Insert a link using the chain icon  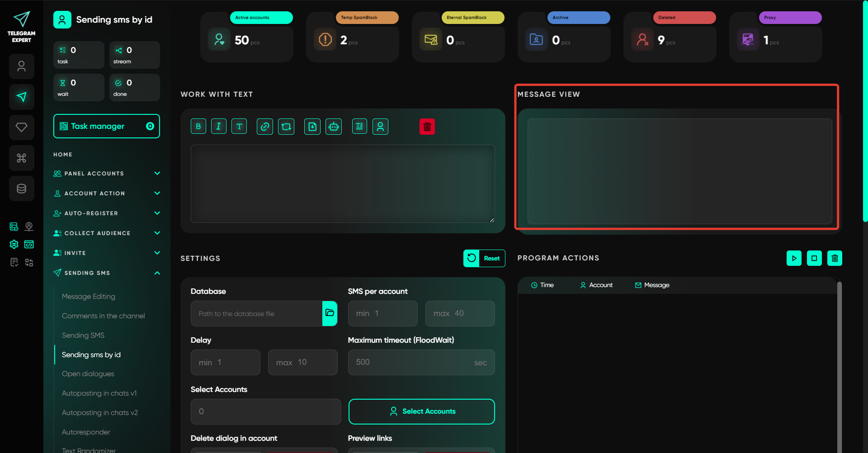coord(265,127)
